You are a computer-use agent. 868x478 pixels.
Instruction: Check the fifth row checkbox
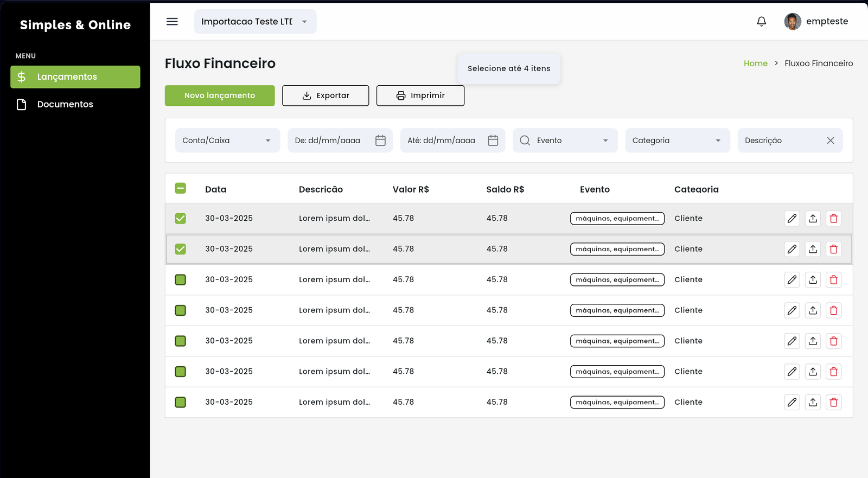[x=181, y=341]
